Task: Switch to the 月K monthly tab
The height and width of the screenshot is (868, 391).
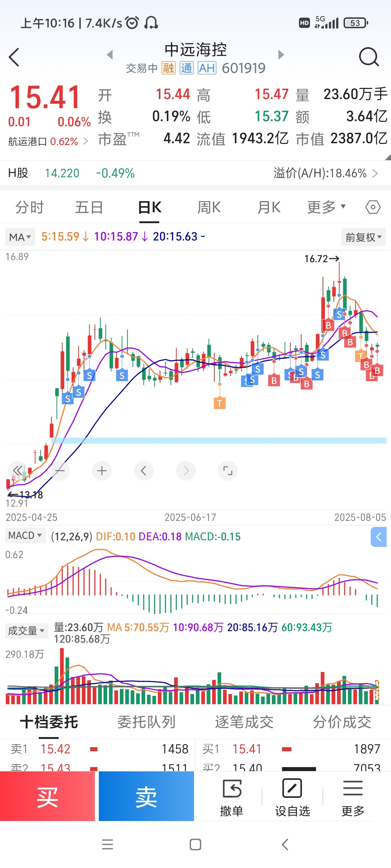Action: point(269,208)
